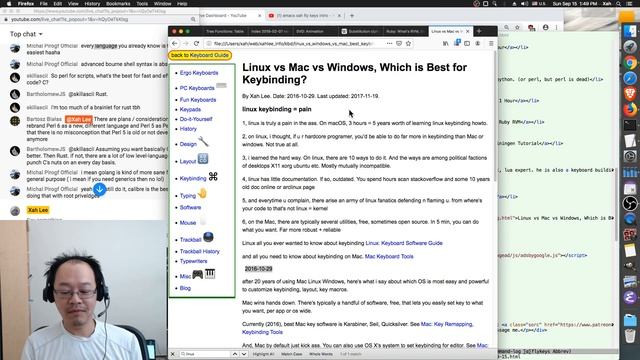Follow the Mac Keyboard Tools link
This screenshot has width=640, height=360.
coord(389,256)
